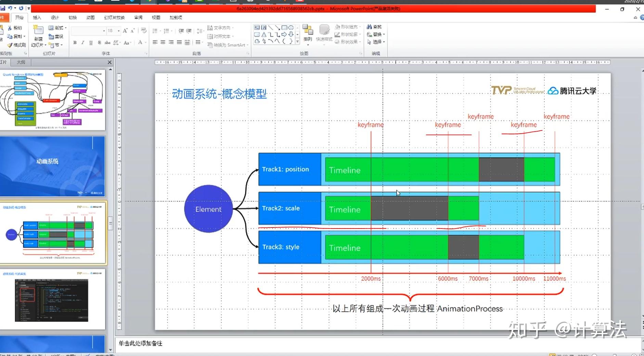Expand the shapes gallery with More arrow
This screenshot has width=644, height=356.
297,41
